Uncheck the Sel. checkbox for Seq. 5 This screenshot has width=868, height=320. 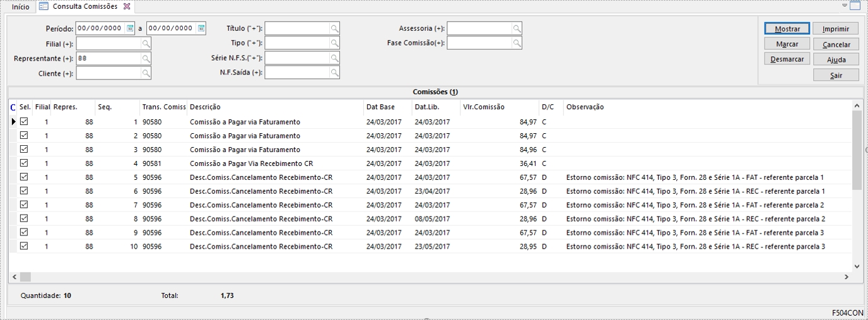(x=25, y=177)
